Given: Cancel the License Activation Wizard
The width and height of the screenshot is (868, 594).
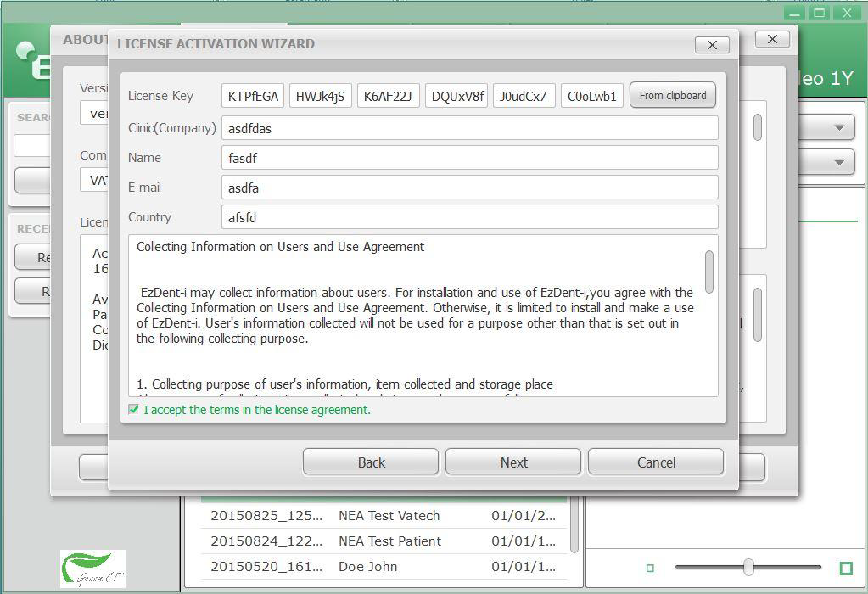Looking at the screenshot, I should point(656,462).
